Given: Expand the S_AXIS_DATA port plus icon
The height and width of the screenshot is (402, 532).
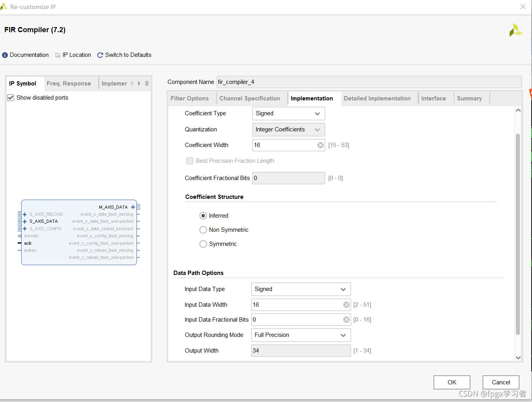Looking at the screenshot, I should pos(25,222).
